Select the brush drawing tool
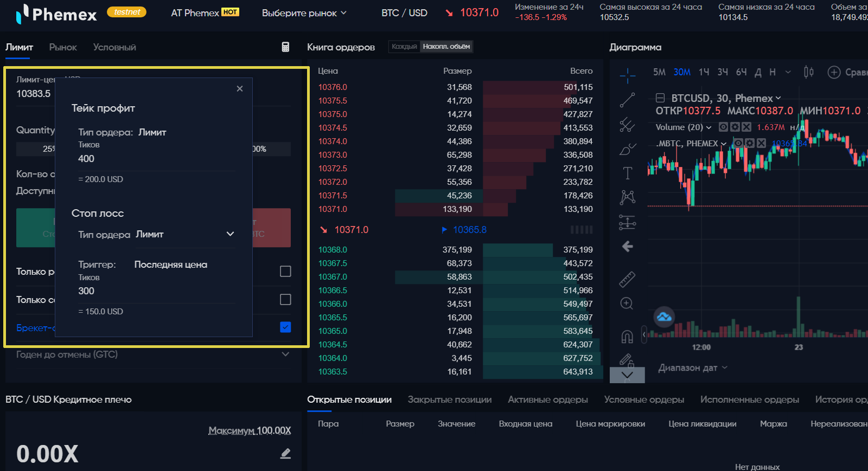The width and height of the screenshot is (868, 471). point(627,149)
